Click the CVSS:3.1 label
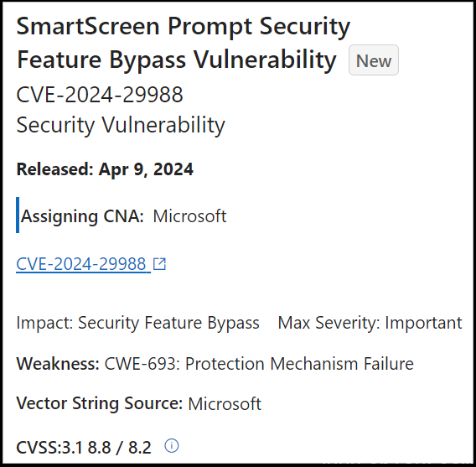The height and width of the screenshot is (467, 476). [49, 448]
